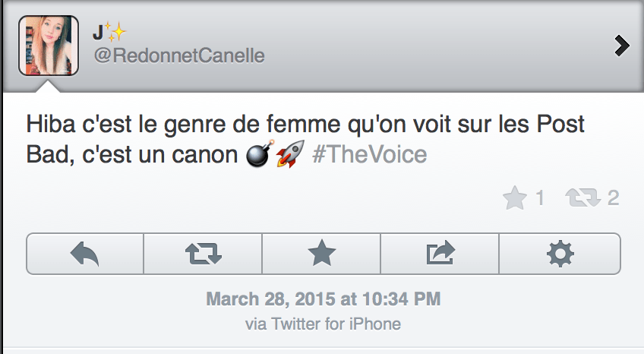Show who favorited via small star count
This screenshot has height=354, width=644.
click(514, 198)
